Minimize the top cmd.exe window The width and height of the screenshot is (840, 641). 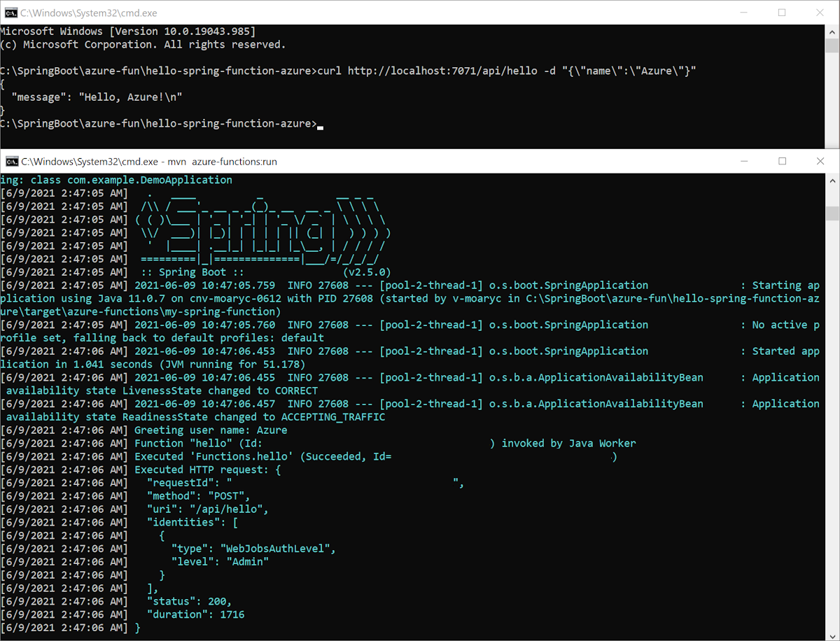[x=744, y=13]
